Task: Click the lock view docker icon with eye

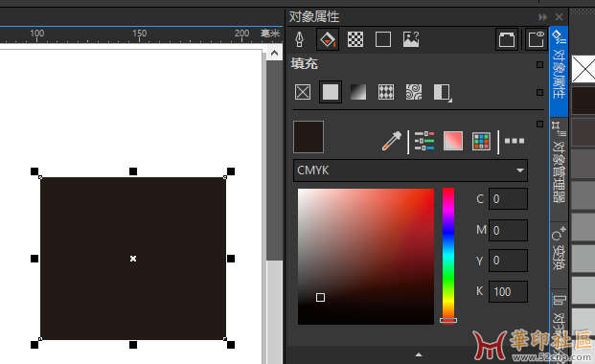Action: 536,39
